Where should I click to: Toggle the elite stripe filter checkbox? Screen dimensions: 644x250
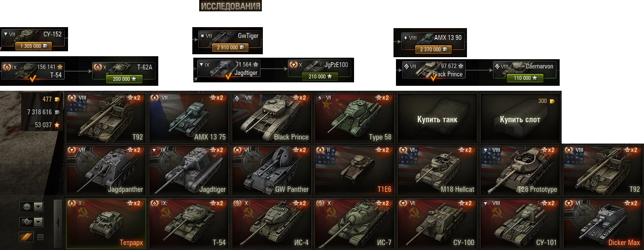[x=40, y=237]
